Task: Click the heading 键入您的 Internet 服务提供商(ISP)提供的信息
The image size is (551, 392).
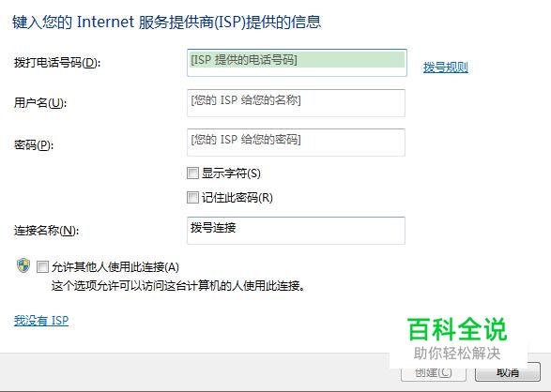Action: click(x=166, y=22)
